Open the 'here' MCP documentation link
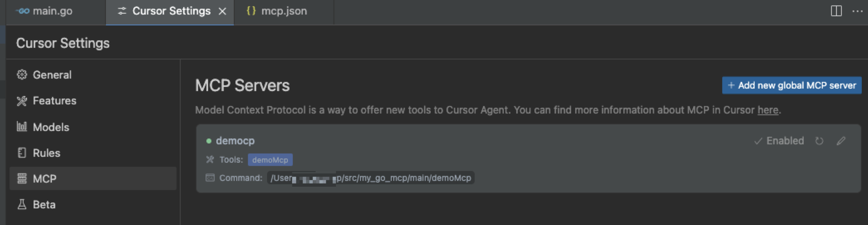Screen dimensions: 868x225 pyautogui.click(x=767, y=110)
